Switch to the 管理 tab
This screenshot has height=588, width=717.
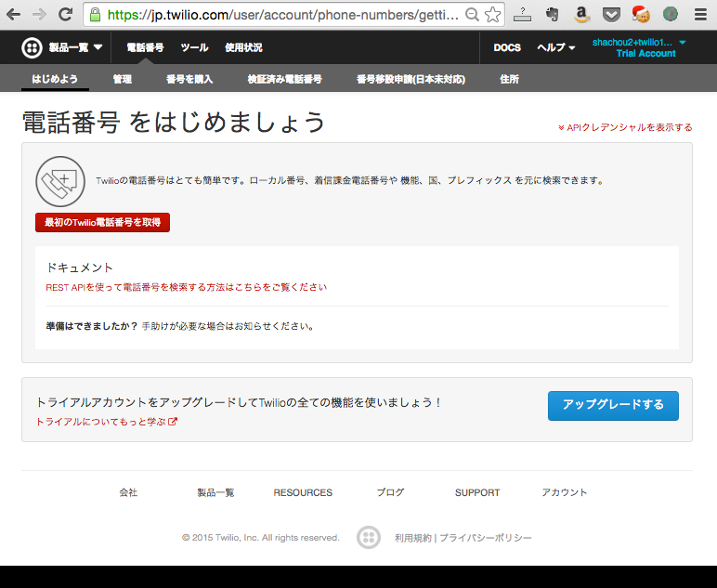coord(122,79)
